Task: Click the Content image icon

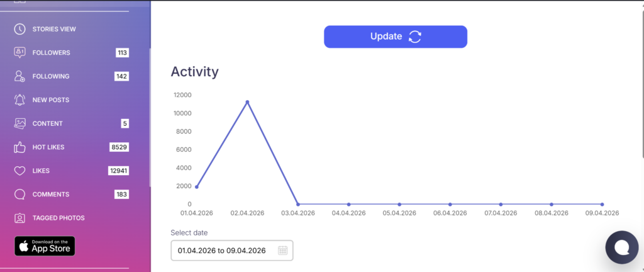Action: coord(20,123)
